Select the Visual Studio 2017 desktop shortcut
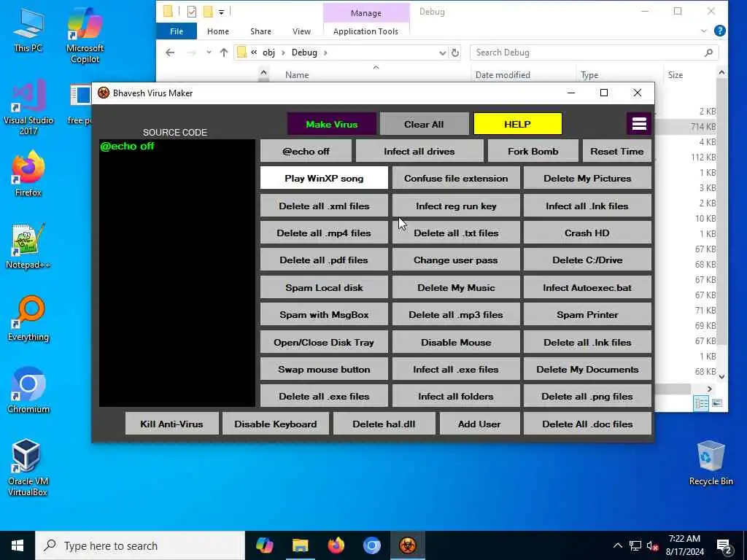The width and height of the screenshot is (747, 560). pyautogui.click(x=28, y=108)
